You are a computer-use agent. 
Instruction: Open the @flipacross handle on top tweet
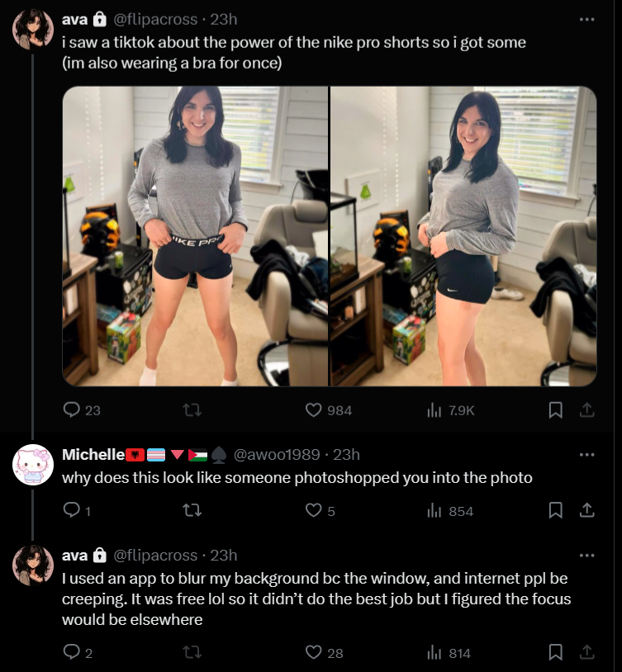[x=155, y=19]
